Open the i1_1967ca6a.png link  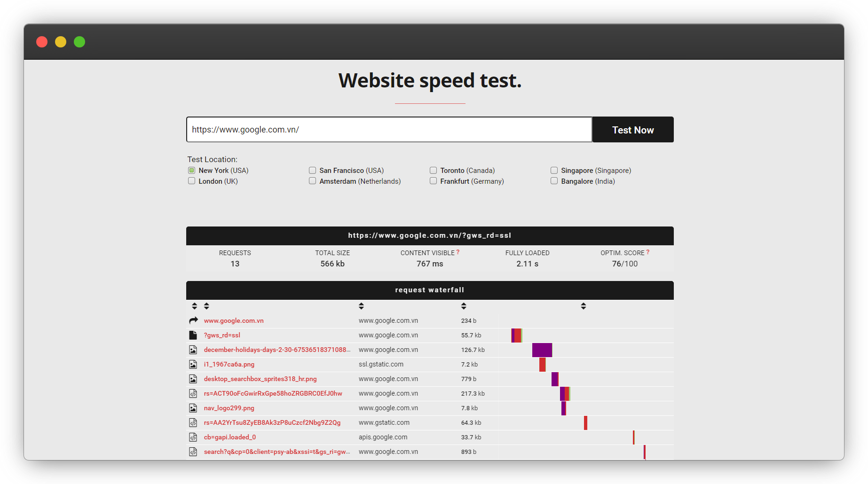click(x=229, y=364)
